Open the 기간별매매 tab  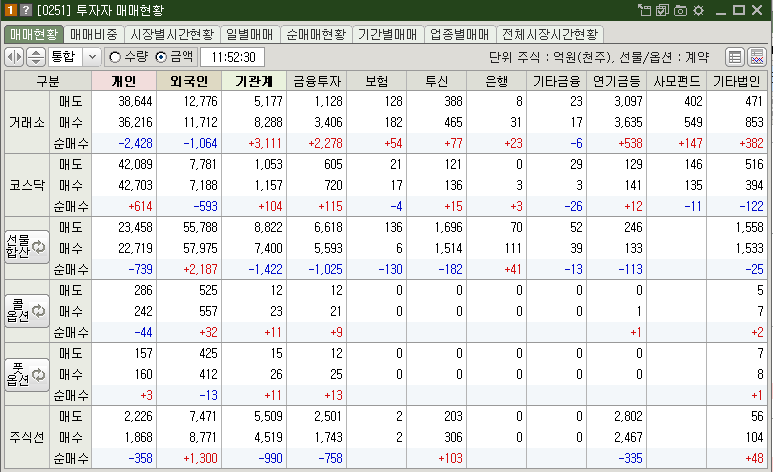point(387,34)
